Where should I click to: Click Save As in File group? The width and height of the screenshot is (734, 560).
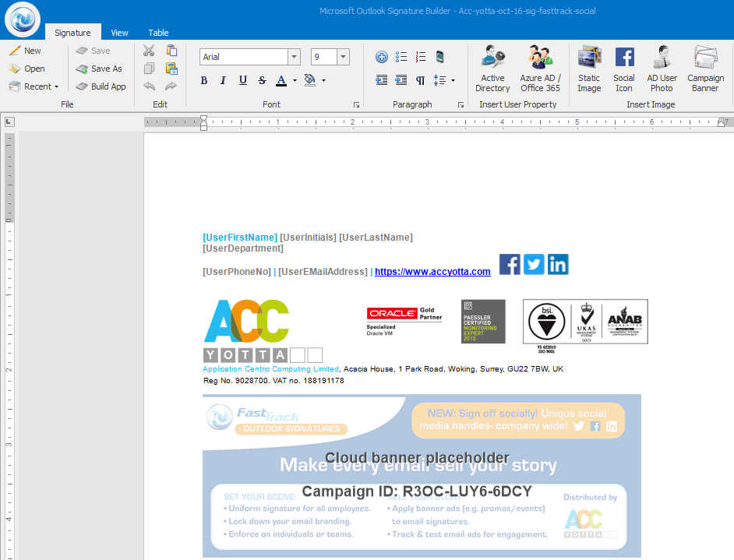tap(99, 69)
